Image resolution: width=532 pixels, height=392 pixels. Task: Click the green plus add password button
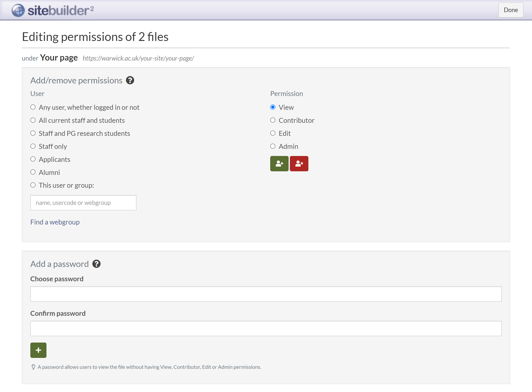point(38,350)
